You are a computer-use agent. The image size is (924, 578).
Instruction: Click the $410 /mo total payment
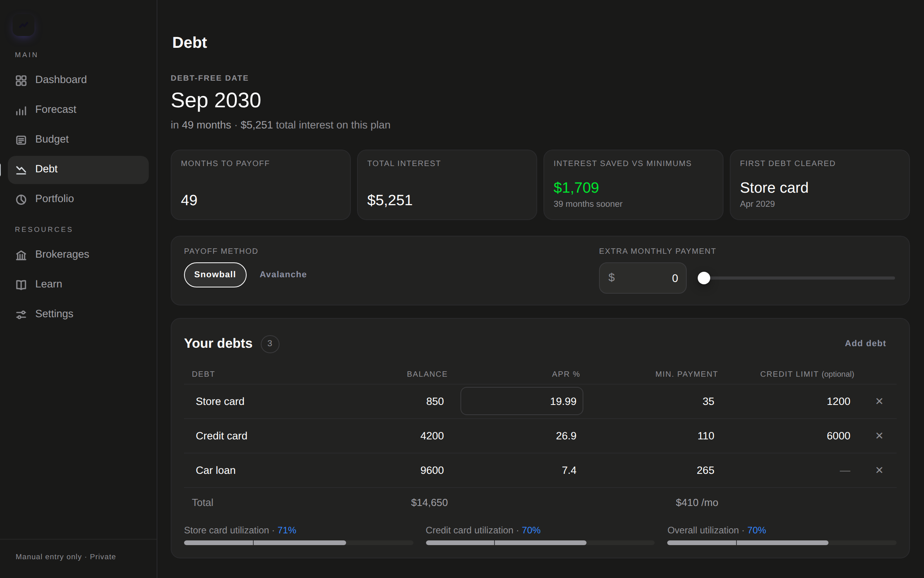pos(697,502)
